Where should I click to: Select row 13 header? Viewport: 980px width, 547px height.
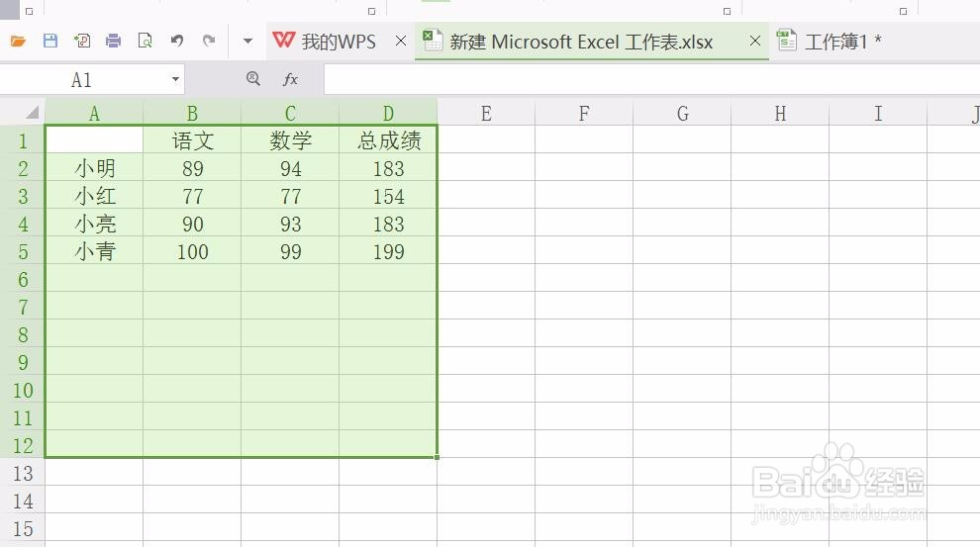pyautogui.click(x=23, y=474)
